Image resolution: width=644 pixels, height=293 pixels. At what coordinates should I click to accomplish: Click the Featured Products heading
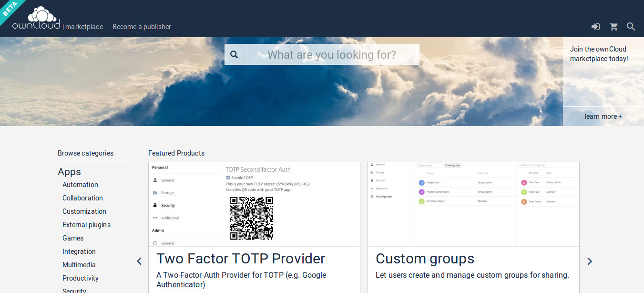click(x=176, y=153)
